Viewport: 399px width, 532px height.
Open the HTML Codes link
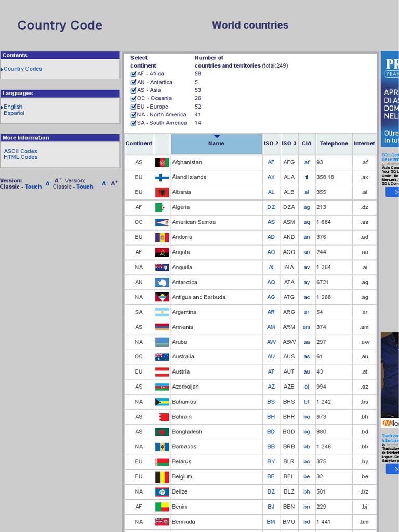pos(20,157)
